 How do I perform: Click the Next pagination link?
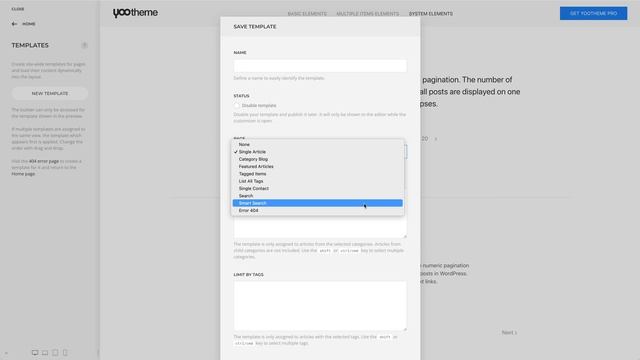tap(509, 333)
